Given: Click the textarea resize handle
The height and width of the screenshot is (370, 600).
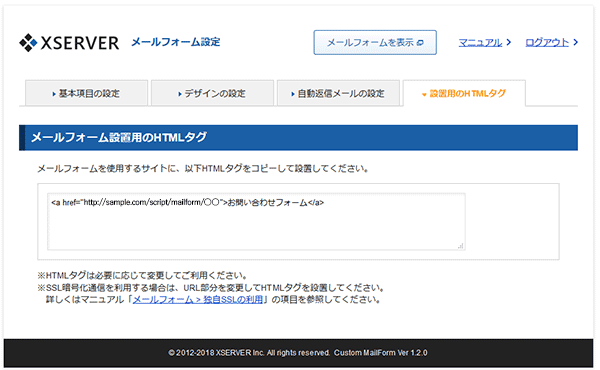Looking at the screenshot, I should pyautogui.click(x=461, y=246).
